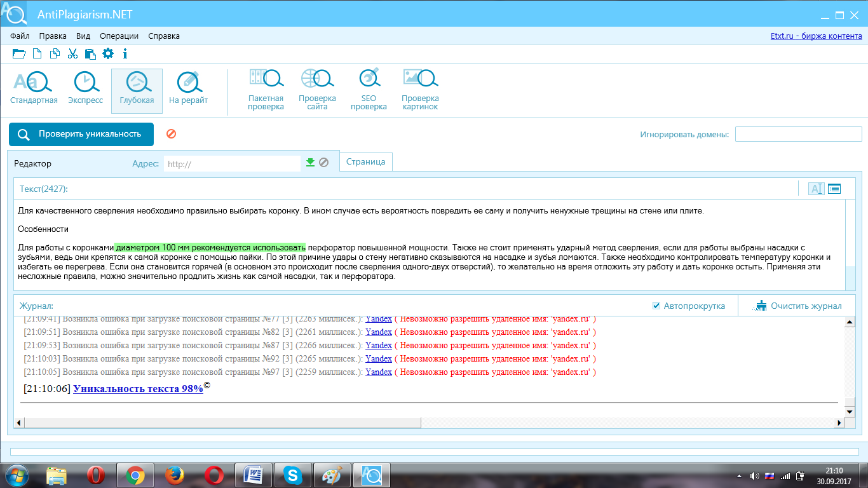The width and height of the screenshot is (868, 488).
Task: Open the Уникальность текста 98% result link
Action: tap(138, 388)
